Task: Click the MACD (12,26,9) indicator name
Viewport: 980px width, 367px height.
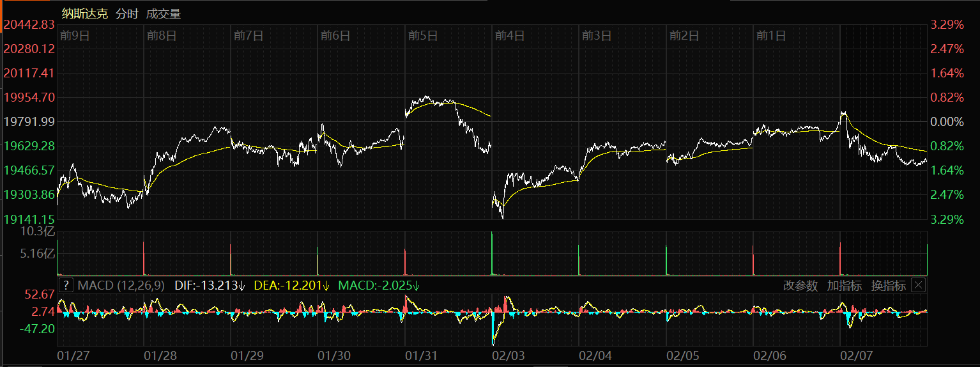Action: (121, 285)
